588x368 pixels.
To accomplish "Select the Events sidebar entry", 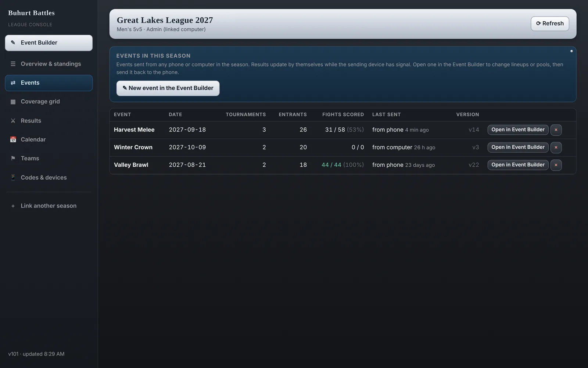I will pos(49,83).
